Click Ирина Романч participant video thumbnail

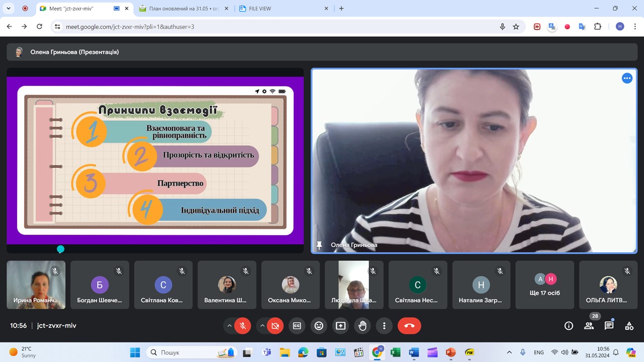[x=36, y=285]
